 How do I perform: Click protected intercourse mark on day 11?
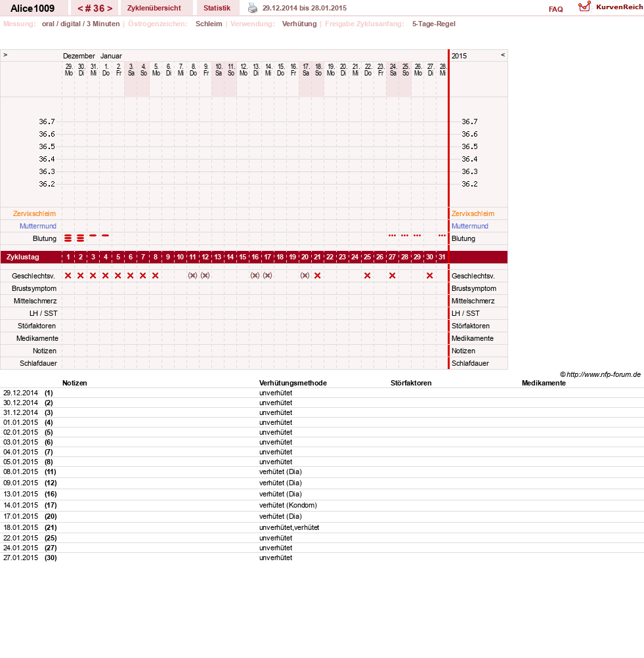click(192, 276)
